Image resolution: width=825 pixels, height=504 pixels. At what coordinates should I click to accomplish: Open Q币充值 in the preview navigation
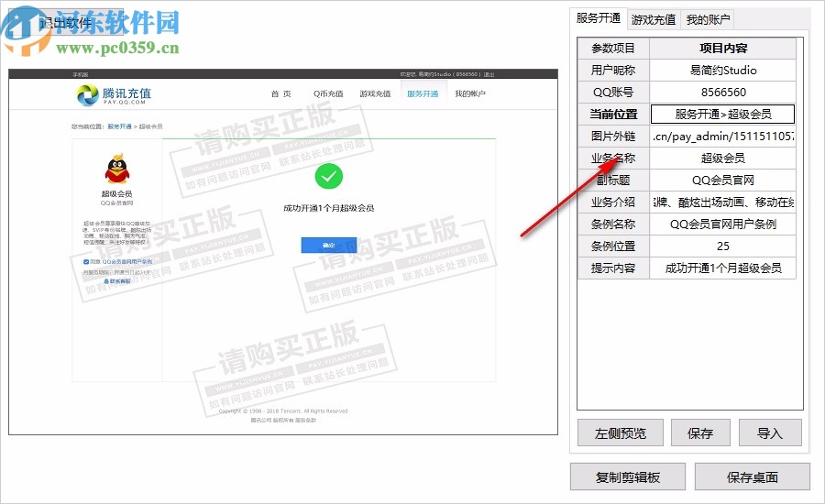(x=328, y=93)
